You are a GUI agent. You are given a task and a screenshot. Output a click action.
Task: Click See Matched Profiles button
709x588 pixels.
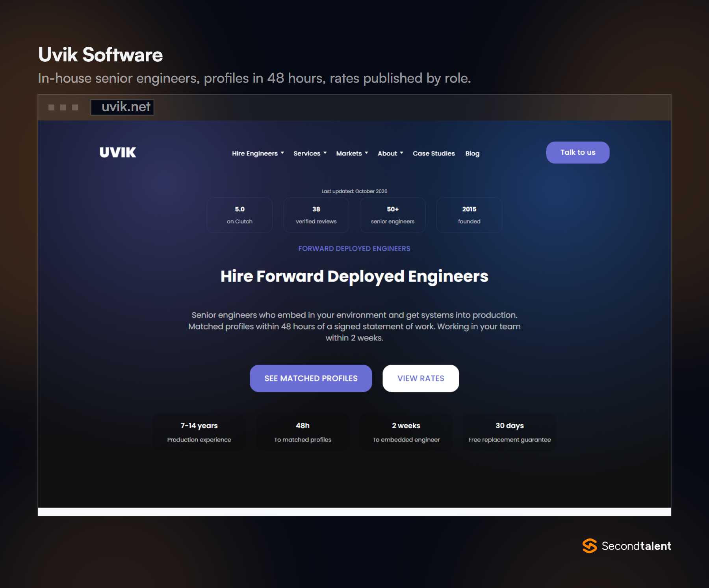pos(311,378)
